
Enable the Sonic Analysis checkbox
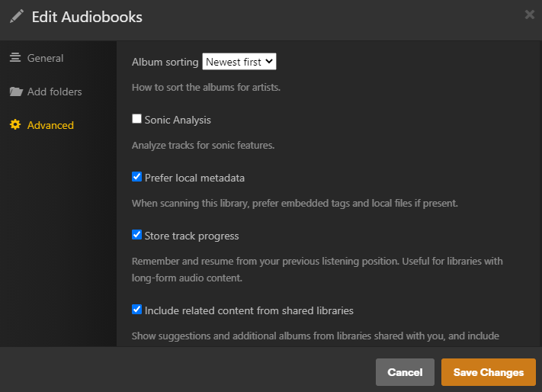click(137, 119)
